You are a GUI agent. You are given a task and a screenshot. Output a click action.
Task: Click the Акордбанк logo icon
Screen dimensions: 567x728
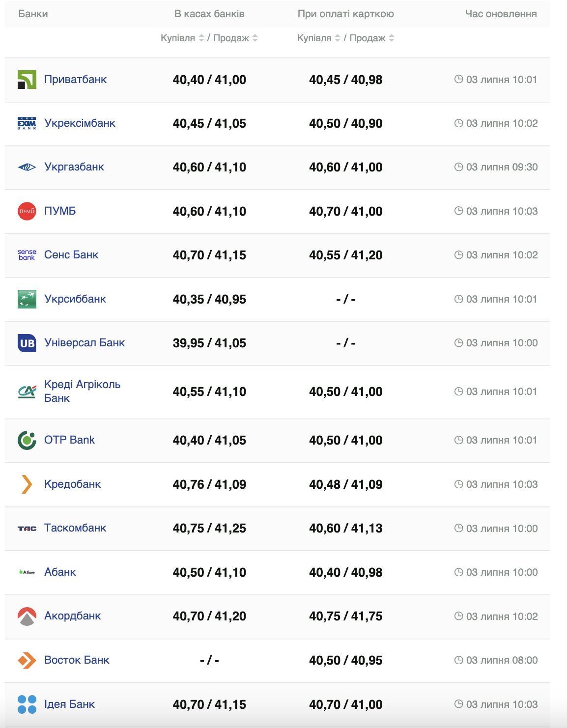pos(27,616)
